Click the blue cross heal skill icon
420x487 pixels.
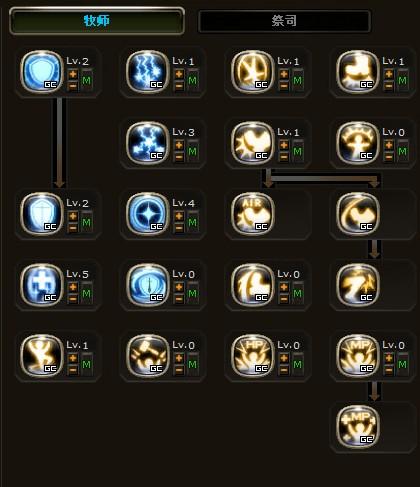coord(42,285)
